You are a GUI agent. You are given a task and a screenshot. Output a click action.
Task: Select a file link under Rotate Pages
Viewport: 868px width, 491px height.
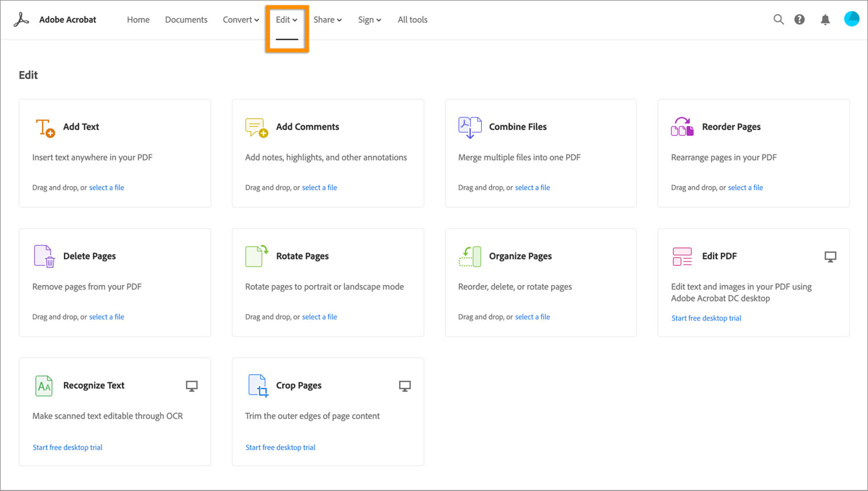click(x=320, y=317)
